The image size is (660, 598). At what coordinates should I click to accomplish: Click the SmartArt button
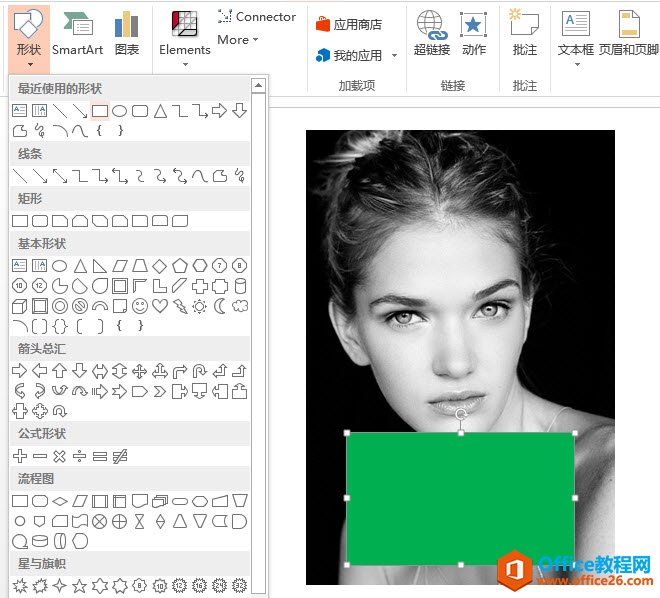coord(77,34)
